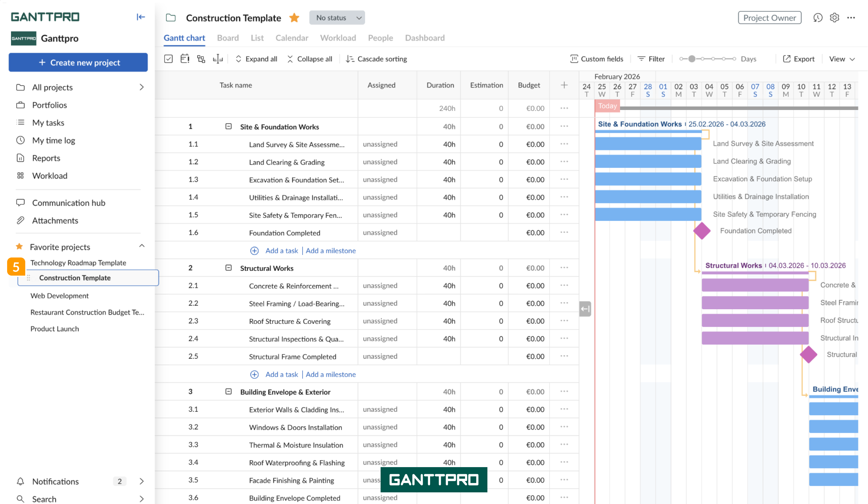Collapse the Structural Works group toggle

coord(228,268)
